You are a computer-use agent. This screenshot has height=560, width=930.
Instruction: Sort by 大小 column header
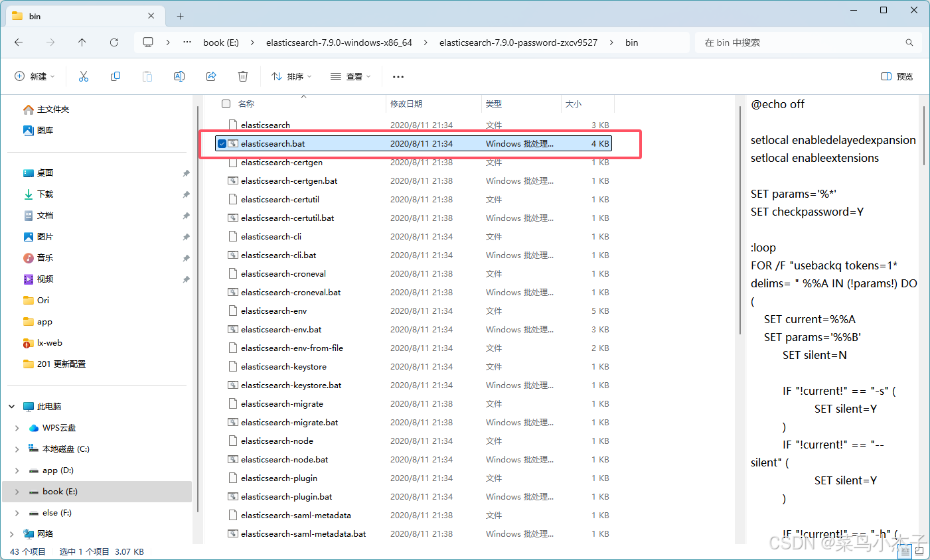tap(574, 104)
